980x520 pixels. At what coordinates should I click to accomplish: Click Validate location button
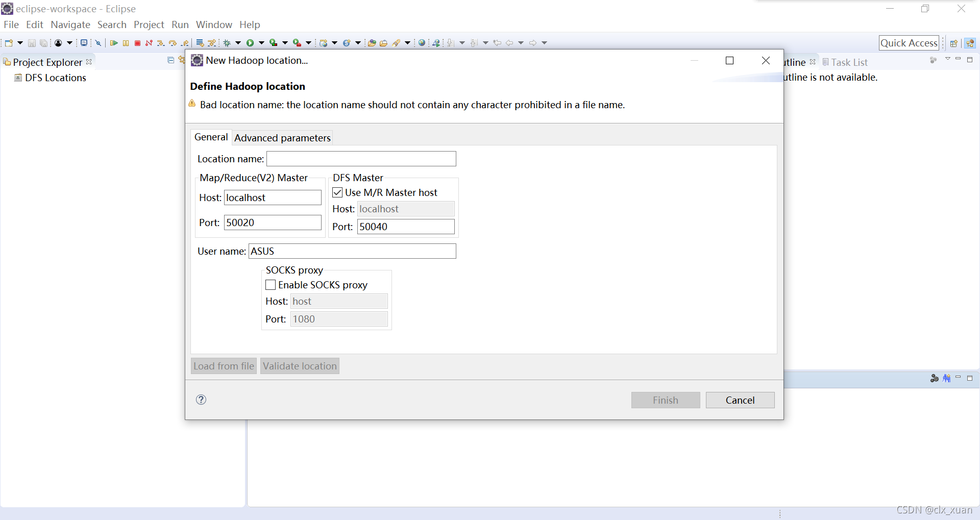300,366
